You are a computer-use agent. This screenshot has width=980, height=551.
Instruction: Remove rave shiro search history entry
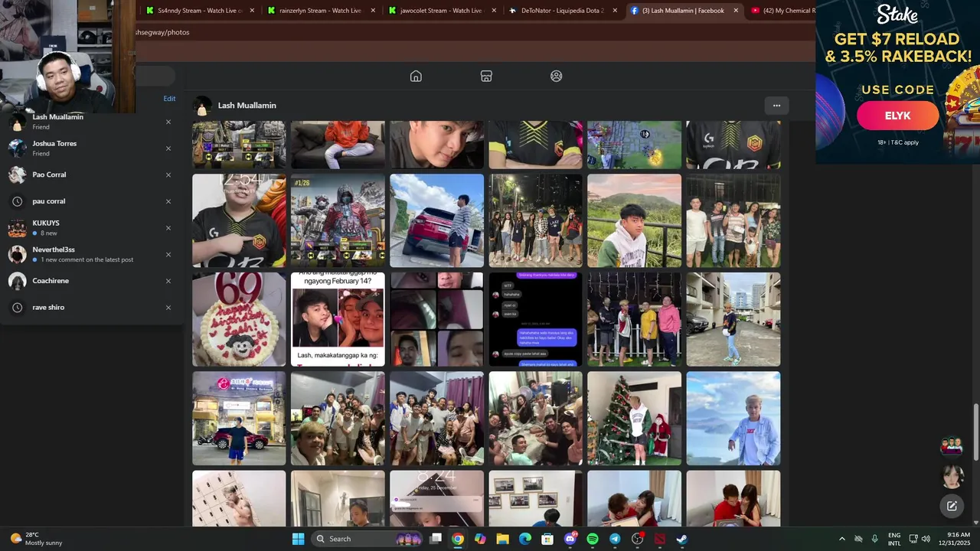(168, 308)
